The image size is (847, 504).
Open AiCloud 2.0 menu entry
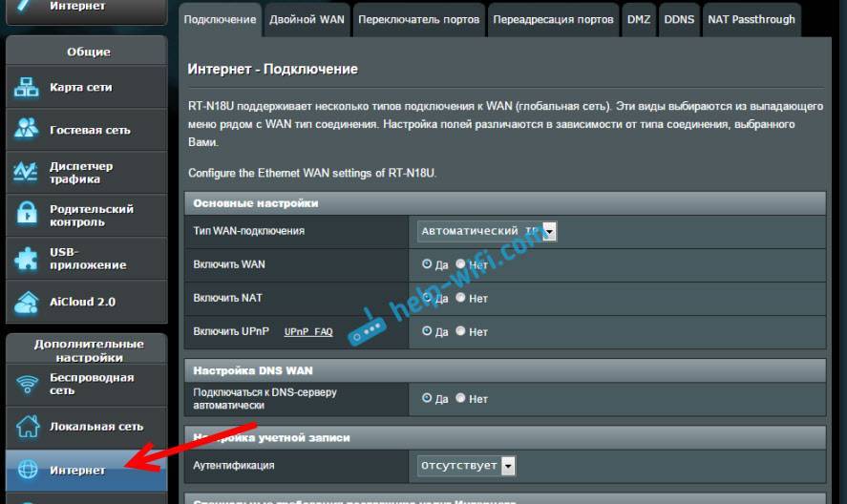(87, 302)
